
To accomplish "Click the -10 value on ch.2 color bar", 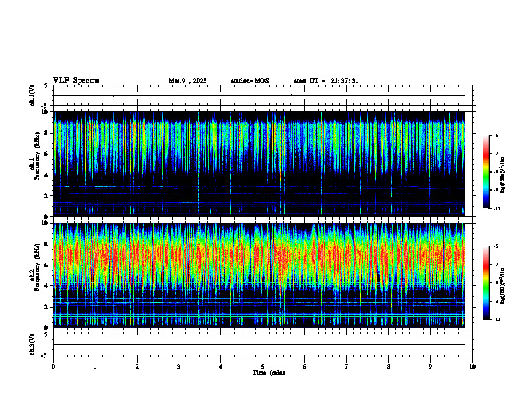I will (x=497, y=320).
